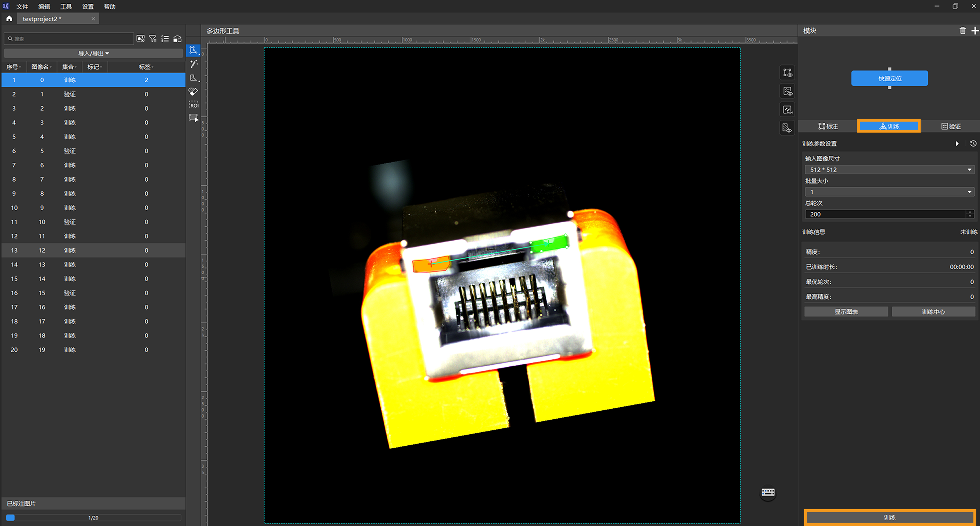Select the polygon annotation tool
The height and width of the screenshot is (526, 980).
tap(193, 50)
